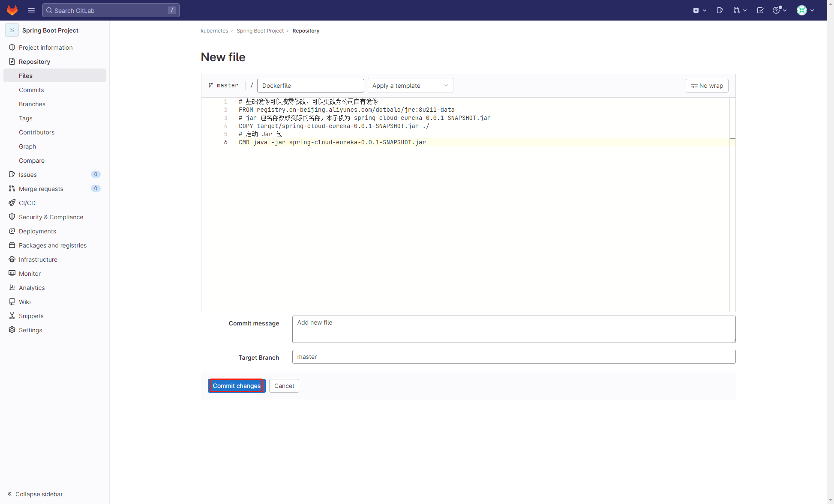Collapse the sidebar
Viewport: 834px width, 504px height.
[x=35, y=494]
